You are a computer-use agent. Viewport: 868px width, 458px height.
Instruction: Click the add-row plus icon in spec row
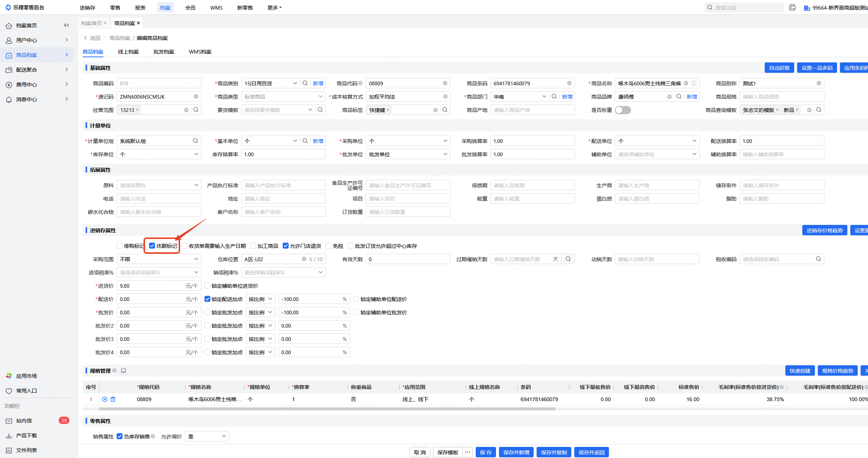[105, 399]
